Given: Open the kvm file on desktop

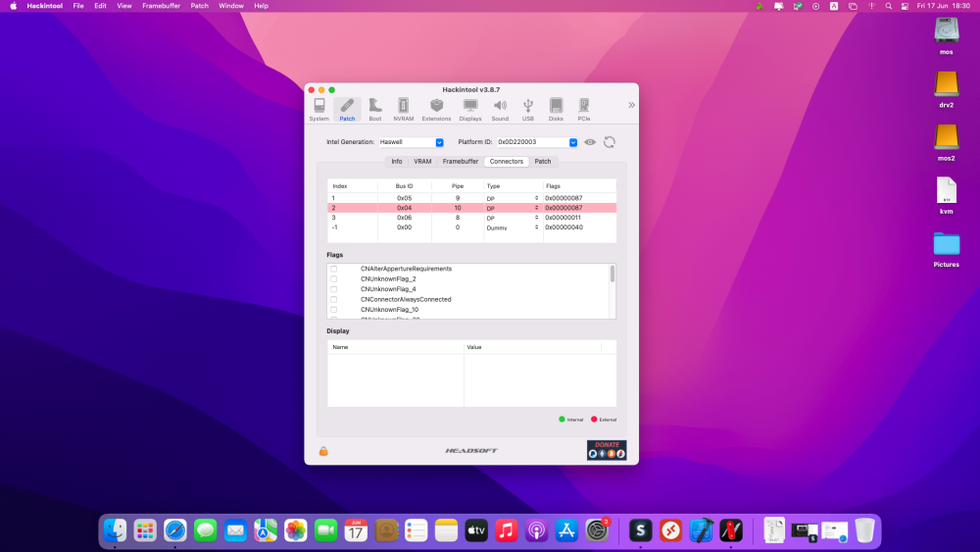Looking at the screenshot, I should point(947,196).
